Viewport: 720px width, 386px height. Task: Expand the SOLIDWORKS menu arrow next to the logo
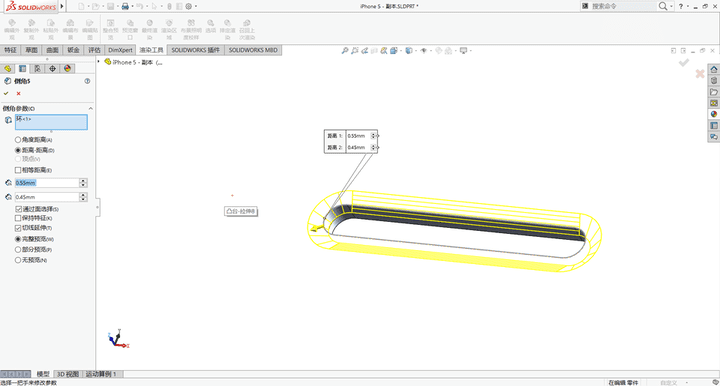(62, 6)
